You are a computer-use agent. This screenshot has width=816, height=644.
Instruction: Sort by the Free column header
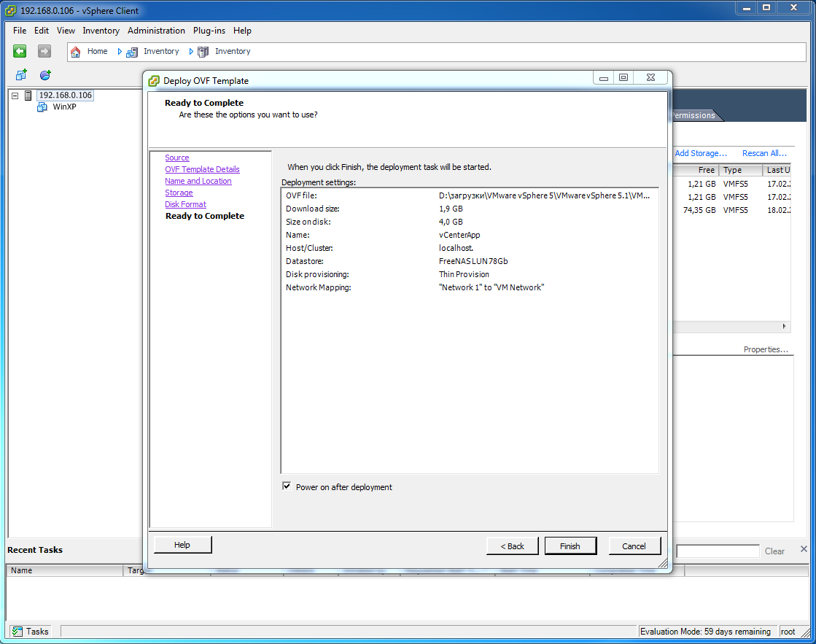[696, 170]
